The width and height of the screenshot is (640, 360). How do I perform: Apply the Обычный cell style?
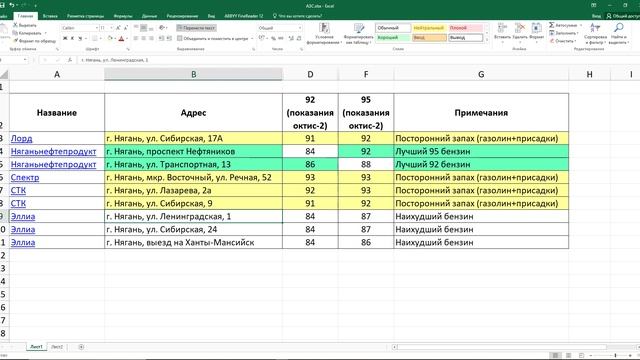tap(393, 28)
